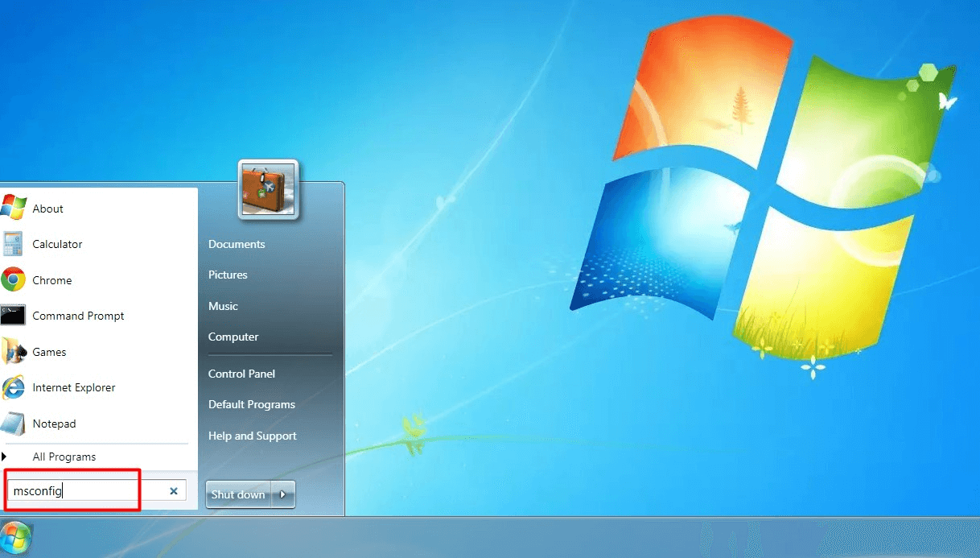Expand All Programs list
Image resolution: width=980 pixels, height=558 pixels.
(64, 457)
